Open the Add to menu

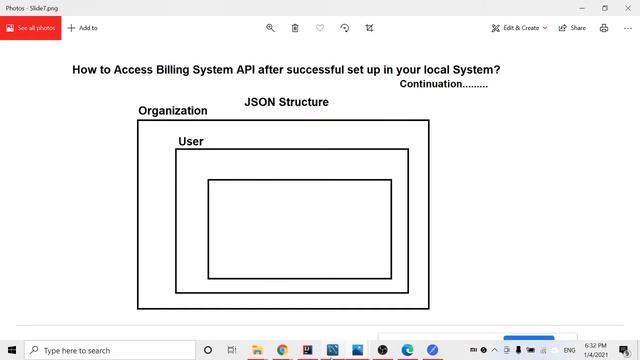(82, 28)
